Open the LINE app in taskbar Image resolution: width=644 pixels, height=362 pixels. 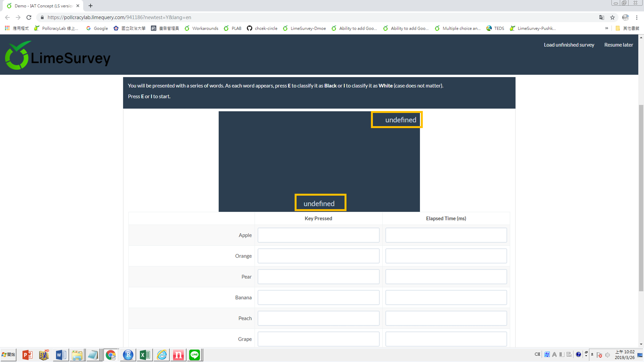(194, 355)
